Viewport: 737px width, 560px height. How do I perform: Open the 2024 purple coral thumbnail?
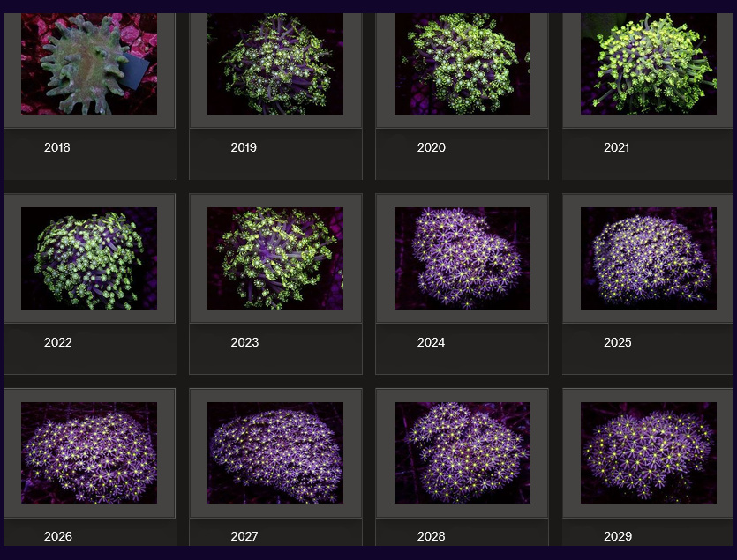462,258
